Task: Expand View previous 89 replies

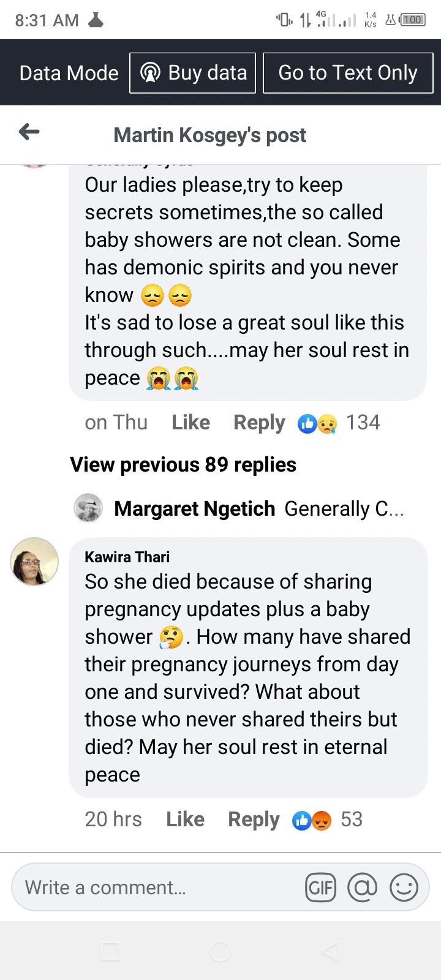Action: pos(183,465)
